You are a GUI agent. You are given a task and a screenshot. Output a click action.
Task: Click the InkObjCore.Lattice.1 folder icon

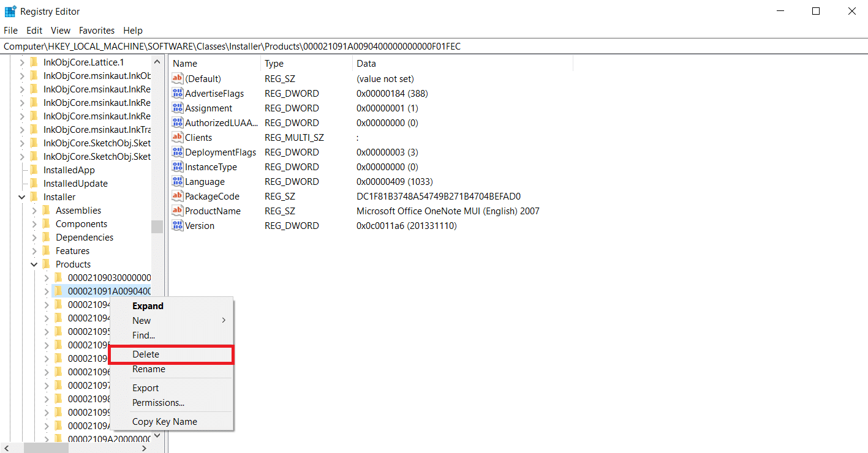34,62
